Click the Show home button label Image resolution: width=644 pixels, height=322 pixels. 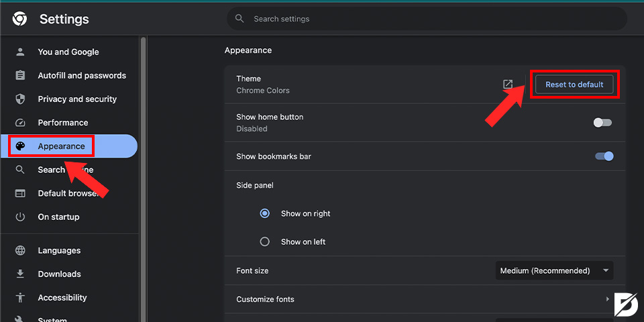[x=270, y=117]
